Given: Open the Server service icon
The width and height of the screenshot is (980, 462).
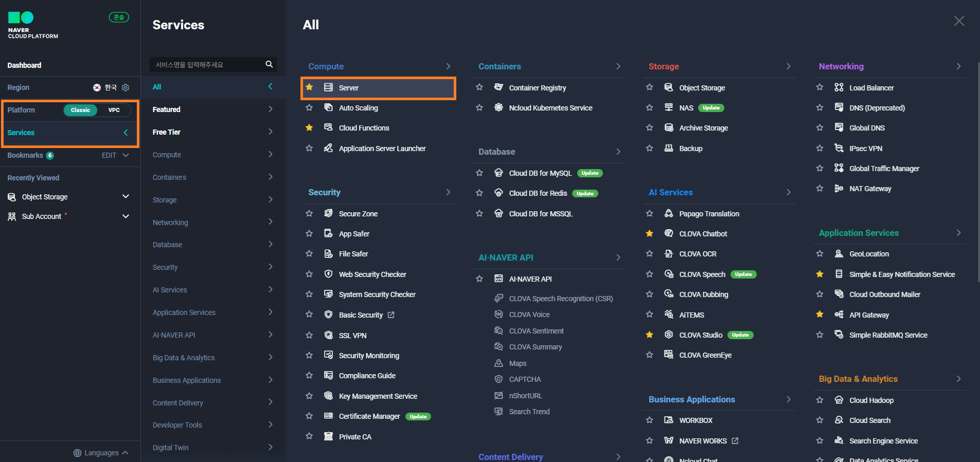Looking at the screenshot, I should point(328,87).
